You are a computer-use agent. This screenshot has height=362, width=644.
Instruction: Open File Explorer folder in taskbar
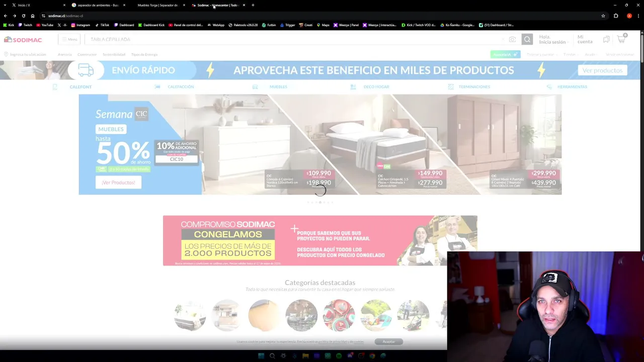pyautogui.click(x=305, y=356)
